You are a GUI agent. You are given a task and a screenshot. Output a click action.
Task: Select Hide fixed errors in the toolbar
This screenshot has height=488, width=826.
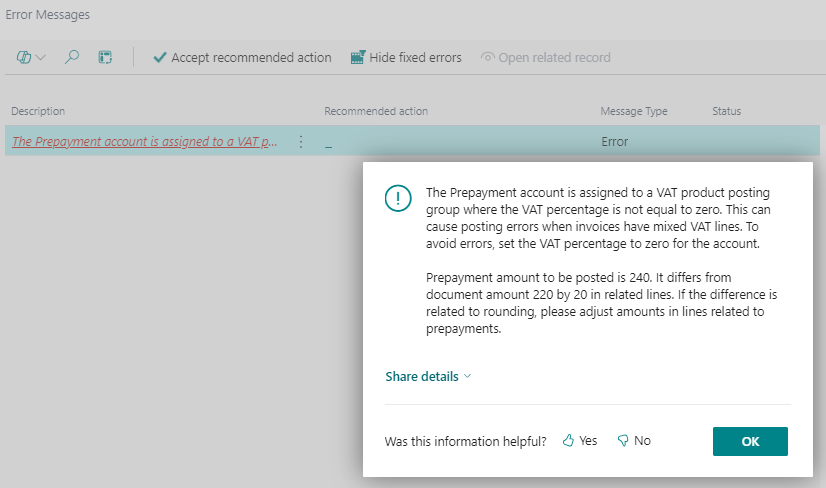click(406, 58)
